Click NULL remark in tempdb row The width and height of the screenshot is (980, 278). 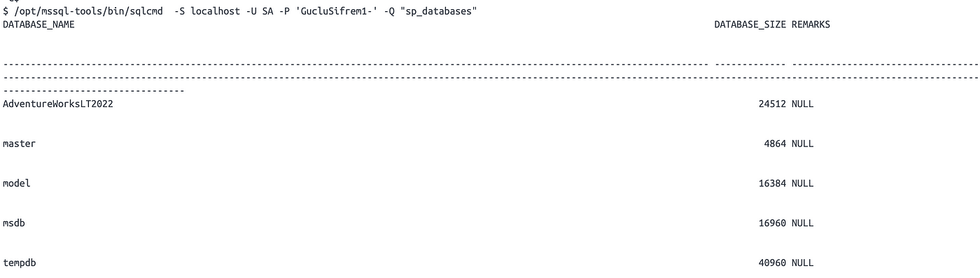point(802,263)
